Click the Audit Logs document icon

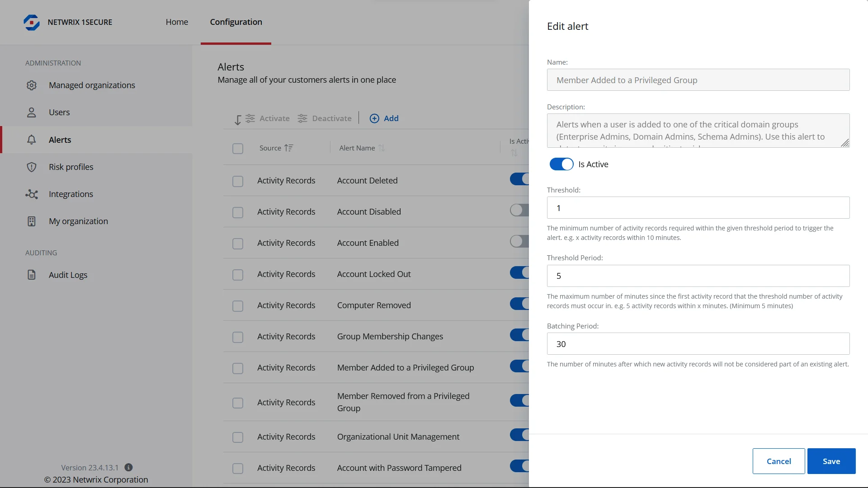[31, 275]
